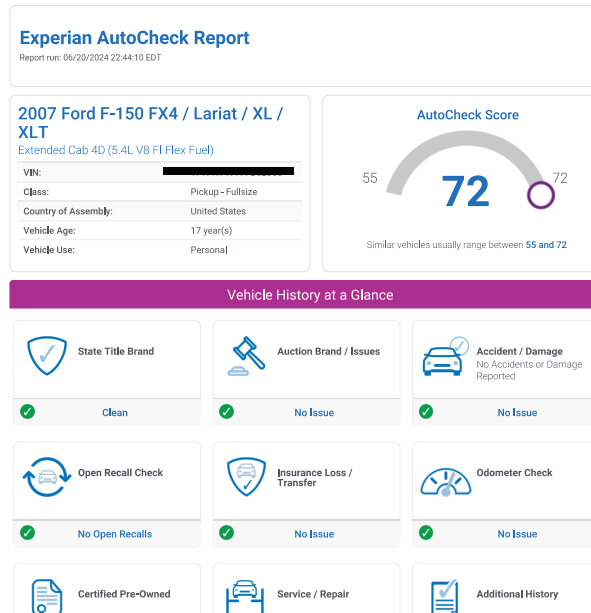
Task: Click the AutoCheck Score heading
Action: click(467, 115)
